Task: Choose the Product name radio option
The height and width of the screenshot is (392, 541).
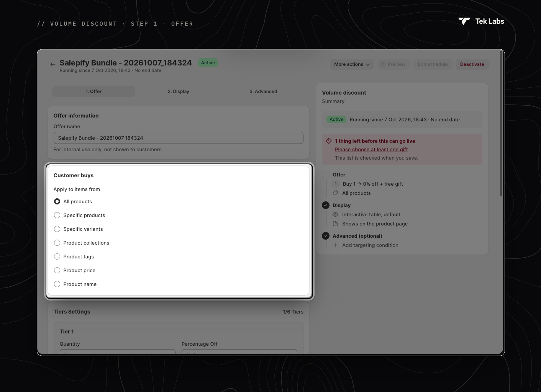Action: 57,284
